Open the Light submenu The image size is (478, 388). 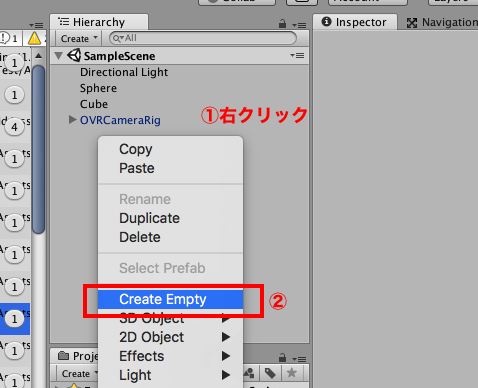(170, 375)
